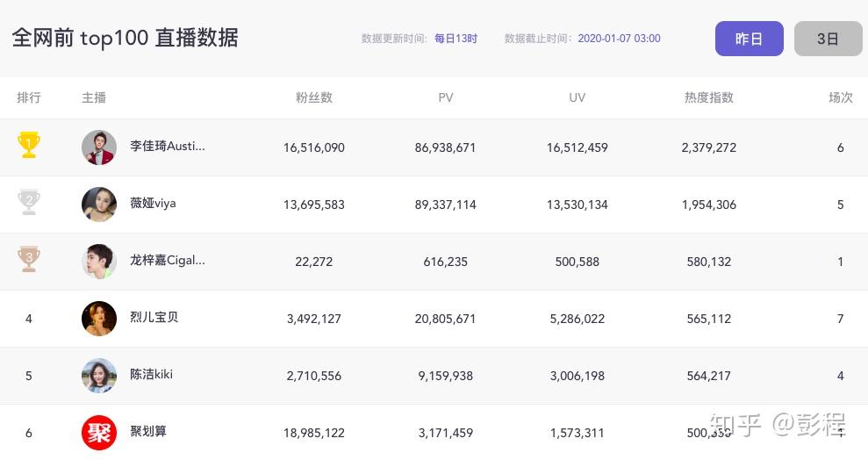Viewport: 868px width, 460px height.
Task: Click 陈洁kiki's avatar picture
Action: tap(99, 376)
